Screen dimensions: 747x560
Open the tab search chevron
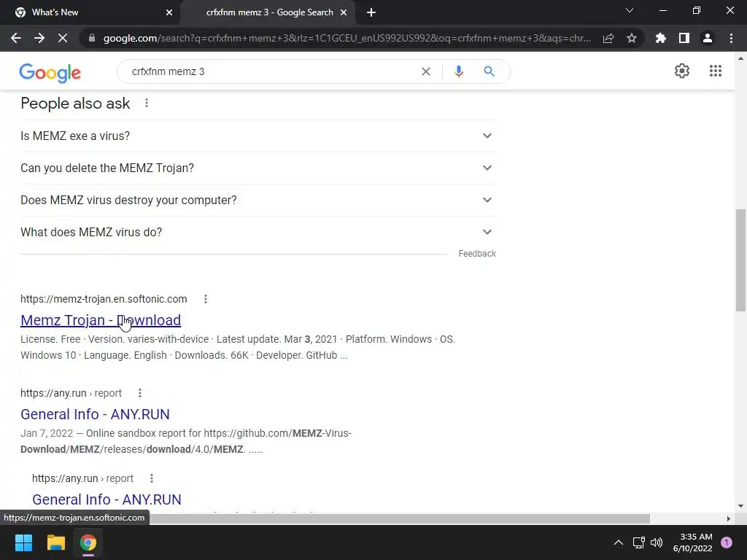630,10
